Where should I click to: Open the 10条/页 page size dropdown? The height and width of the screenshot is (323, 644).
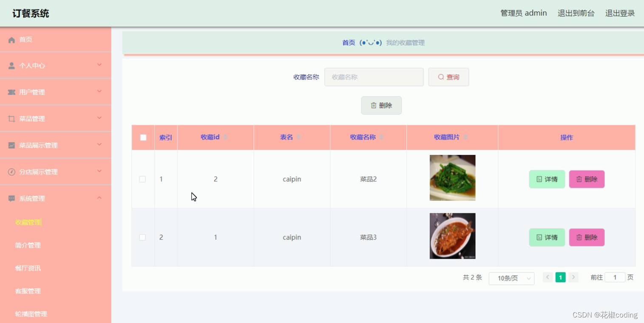click(x=511, y=278)
